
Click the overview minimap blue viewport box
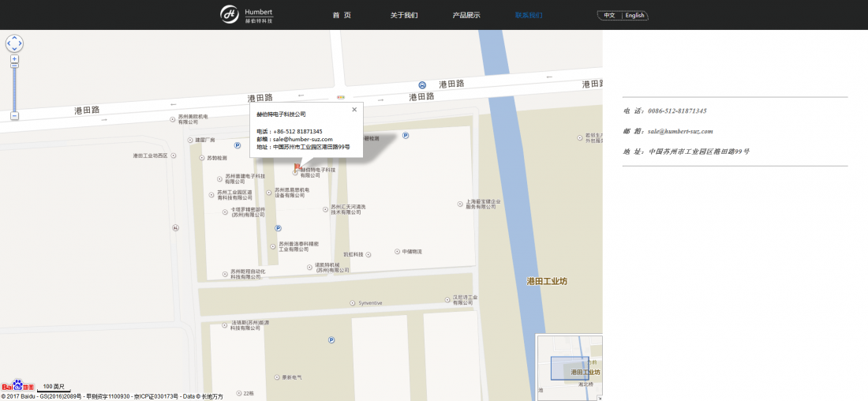point(570,369)
